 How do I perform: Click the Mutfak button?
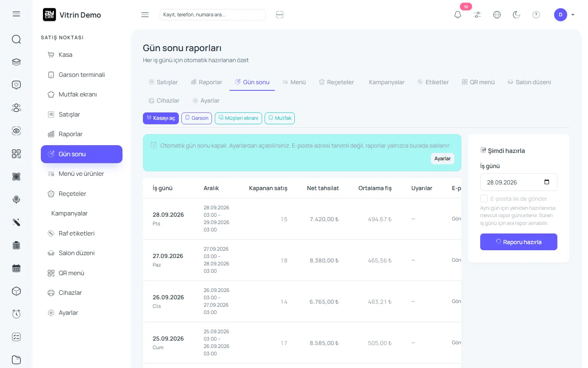tap(280, 118)
